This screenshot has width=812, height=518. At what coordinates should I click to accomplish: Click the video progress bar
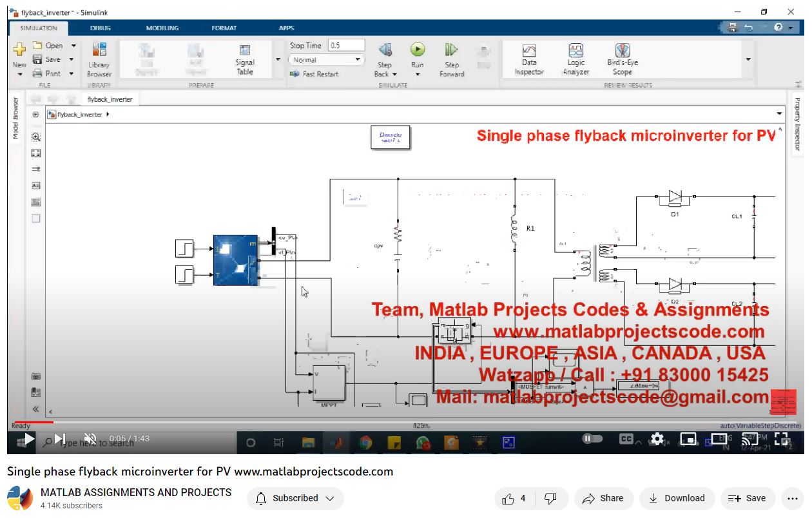click(x=387, y=423)
